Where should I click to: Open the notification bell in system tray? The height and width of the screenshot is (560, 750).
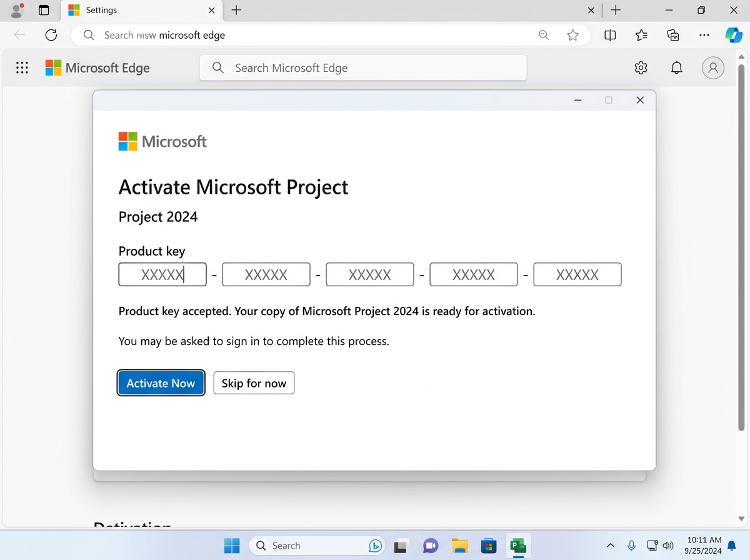pos(732,546)
